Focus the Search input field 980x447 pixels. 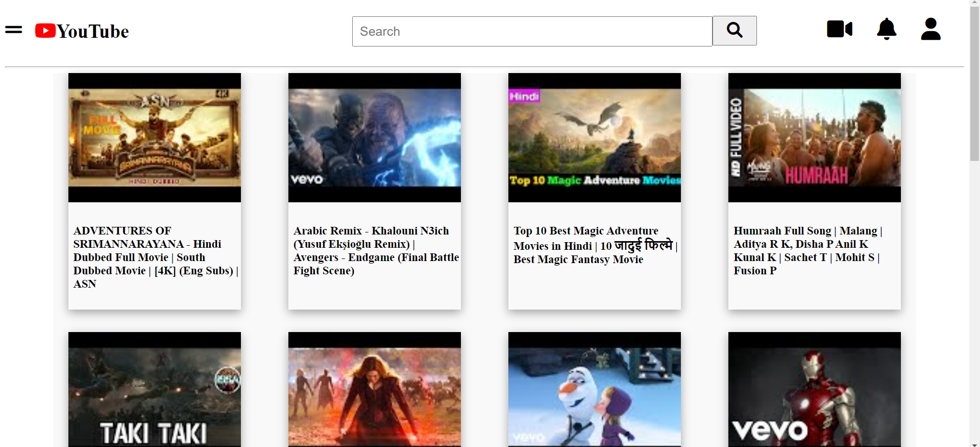532,31
